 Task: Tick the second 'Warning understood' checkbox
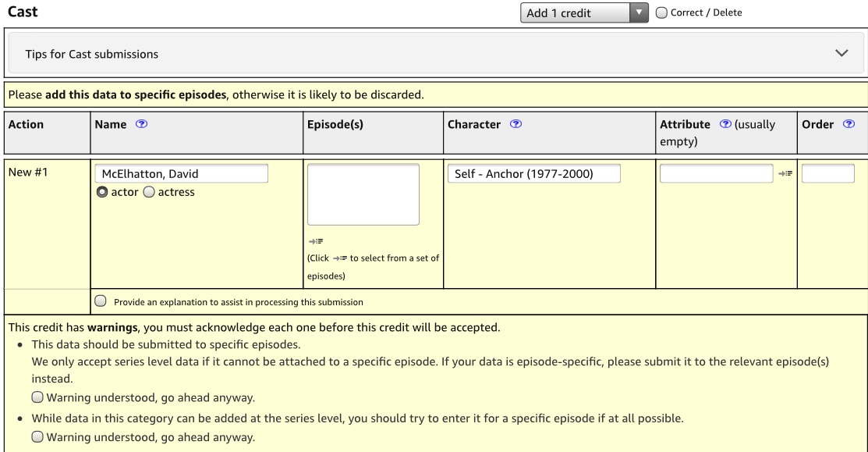coord(37,436)
